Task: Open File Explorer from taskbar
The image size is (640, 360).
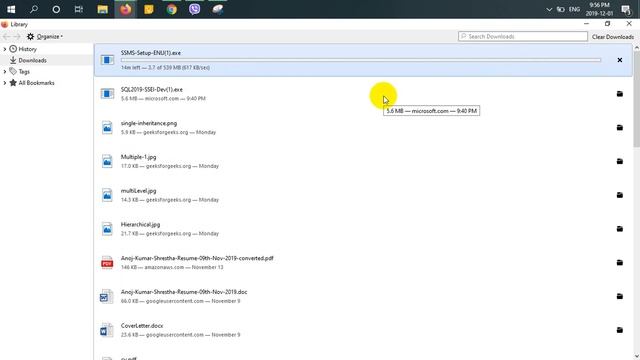Action: 102,9
